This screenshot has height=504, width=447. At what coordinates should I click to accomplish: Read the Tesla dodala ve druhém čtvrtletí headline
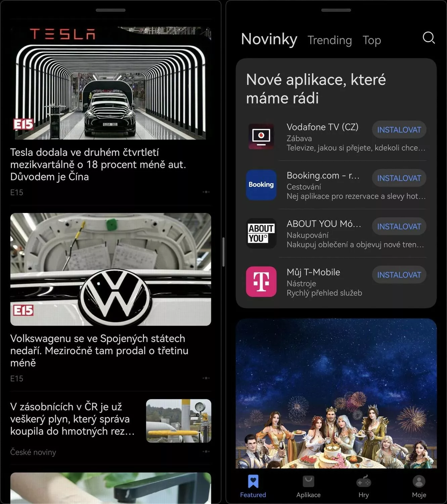[98, 164]
